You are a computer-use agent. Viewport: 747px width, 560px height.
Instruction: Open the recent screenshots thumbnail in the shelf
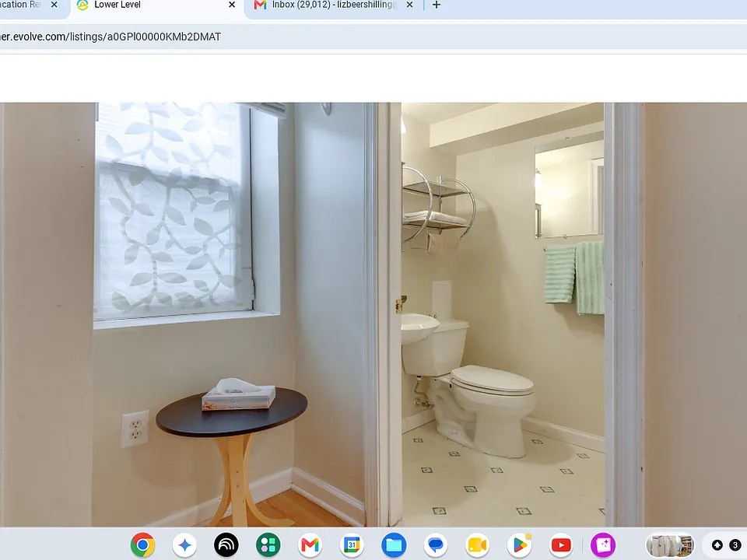(670, 544)
